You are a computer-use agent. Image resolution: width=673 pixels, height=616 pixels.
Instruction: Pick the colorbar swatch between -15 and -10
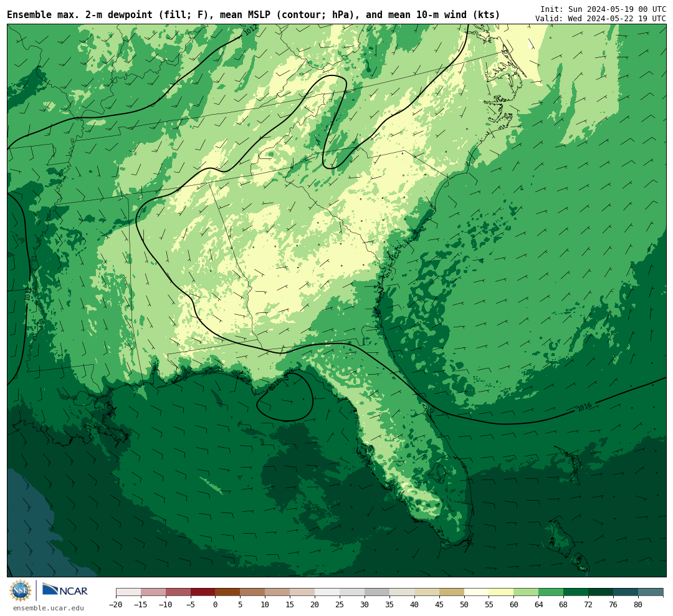coord(153,592)
